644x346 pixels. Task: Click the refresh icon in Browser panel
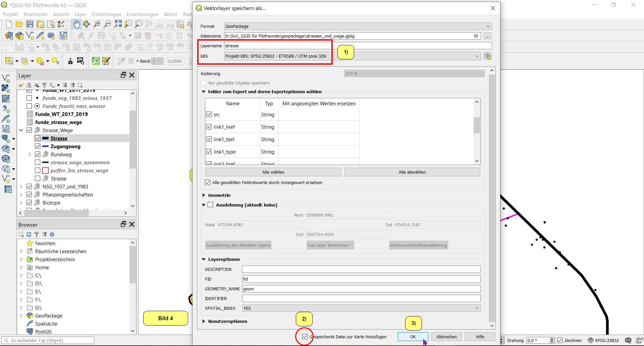coord(29,234)
